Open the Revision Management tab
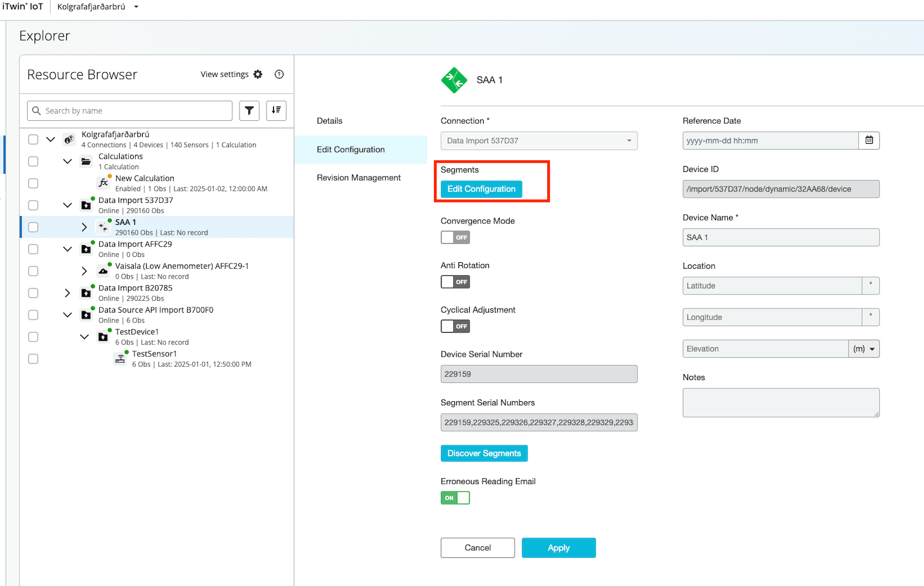The image size is (924, 586). (x=359, y=178)
